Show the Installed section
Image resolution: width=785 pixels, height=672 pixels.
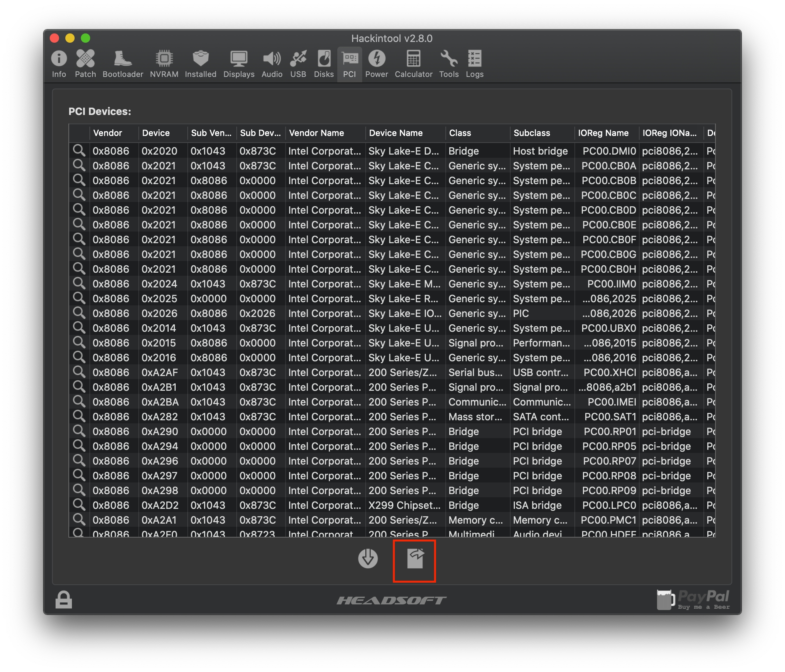pos(201,64)
